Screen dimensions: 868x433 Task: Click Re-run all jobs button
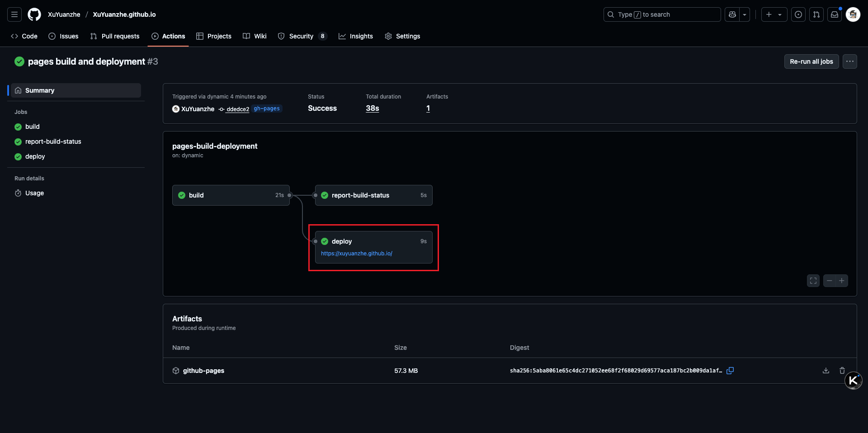coord(811,61)
